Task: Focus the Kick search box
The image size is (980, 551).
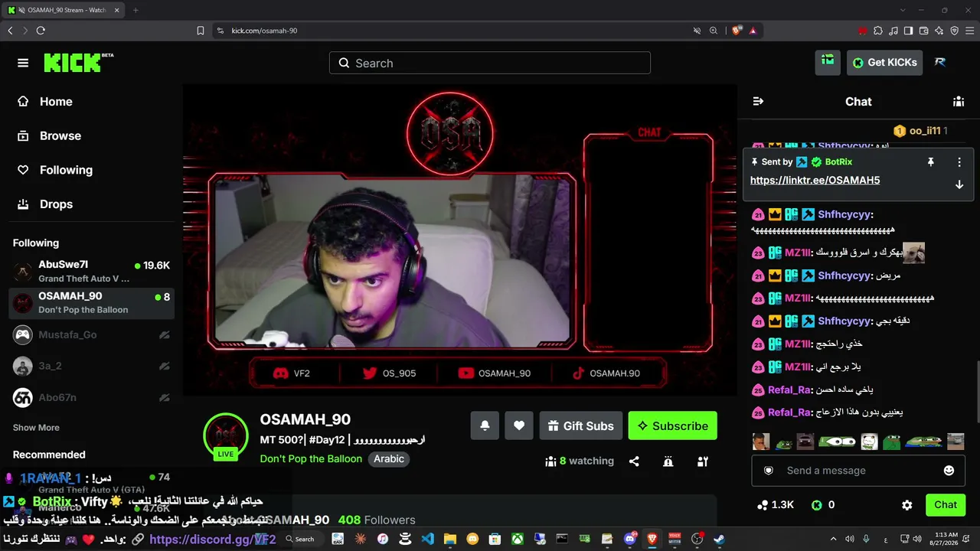Action: tap(490, 63)
